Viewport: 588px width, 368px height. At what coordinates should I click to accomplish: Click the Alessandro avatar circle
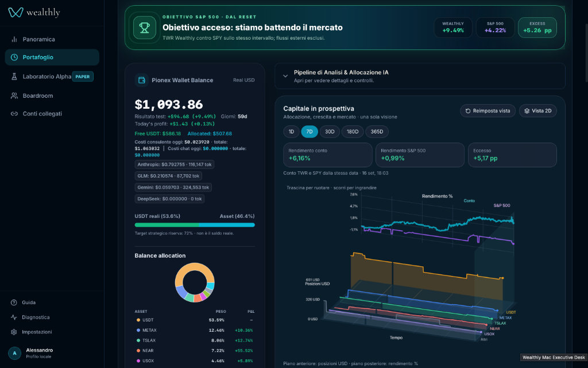point(14,353)
